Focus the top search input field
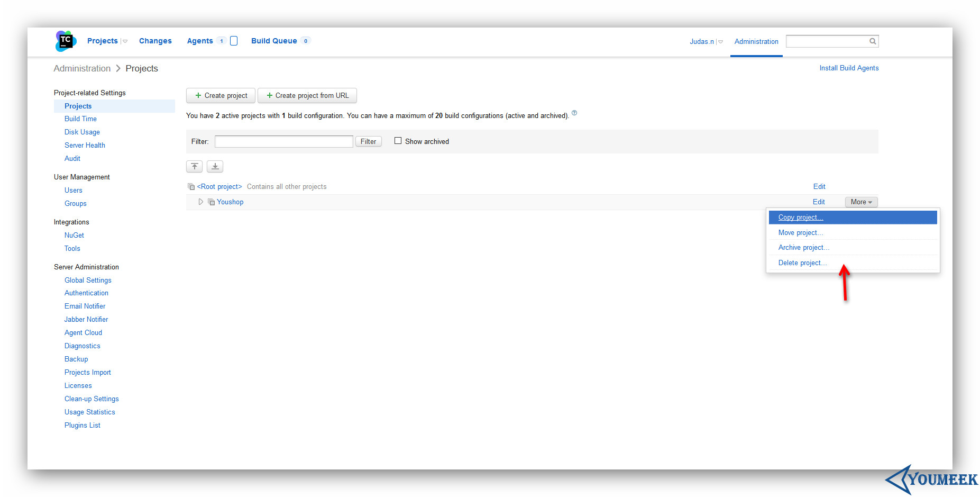Screen dimensions: 980x497 pyautogui.click(x=827, y=41)
